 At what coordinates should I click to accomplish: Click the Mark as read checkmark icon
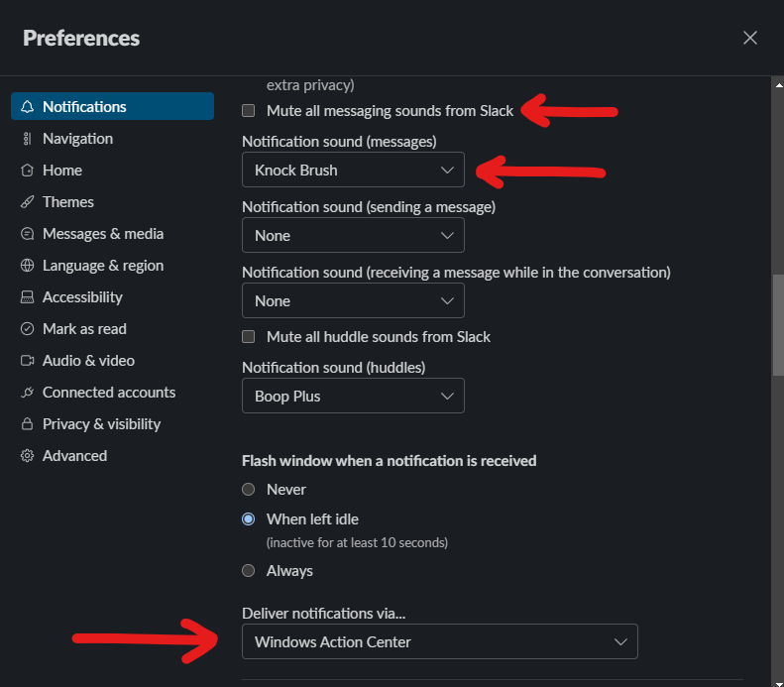point(27,328)
